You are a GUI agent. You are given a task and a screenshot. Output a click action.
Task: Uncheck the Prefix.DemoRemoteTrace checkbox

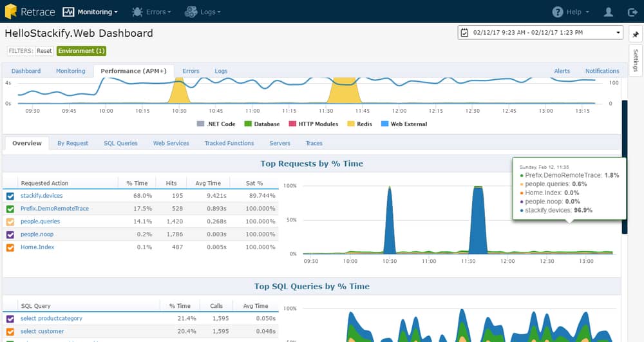pyautogui.click(x=10, y=209)
